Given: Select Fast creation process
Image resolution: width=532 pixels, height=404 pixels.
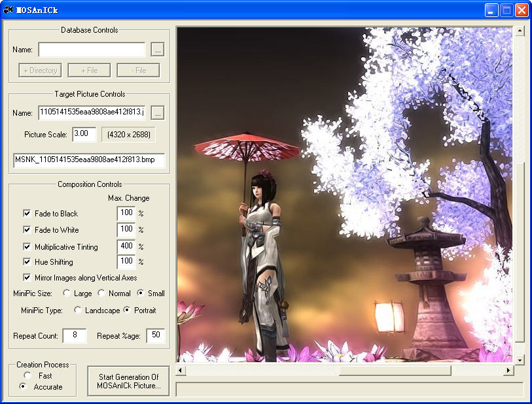Looking at the screenshot, I should [27, 375].
